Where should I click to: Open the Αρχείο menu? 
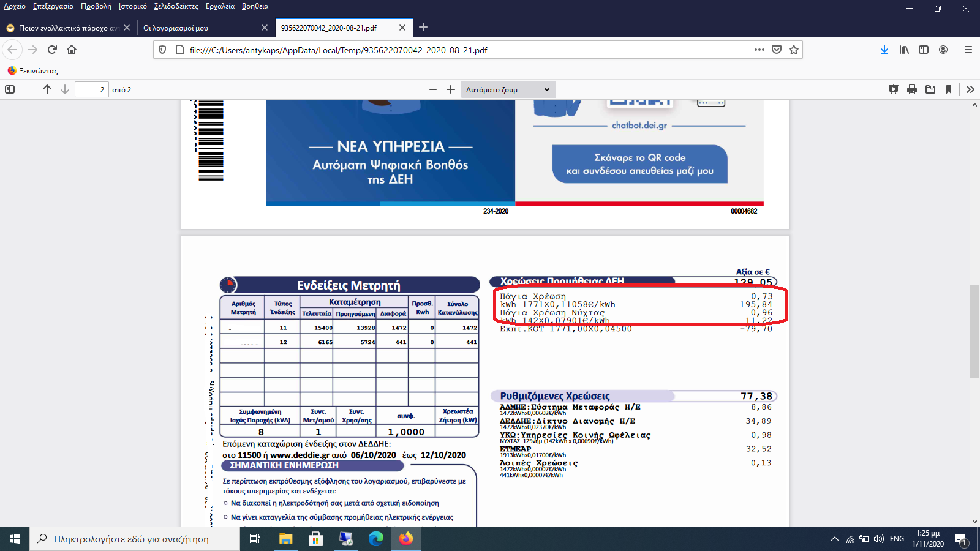pyautogui.click(x=15, y=6)
